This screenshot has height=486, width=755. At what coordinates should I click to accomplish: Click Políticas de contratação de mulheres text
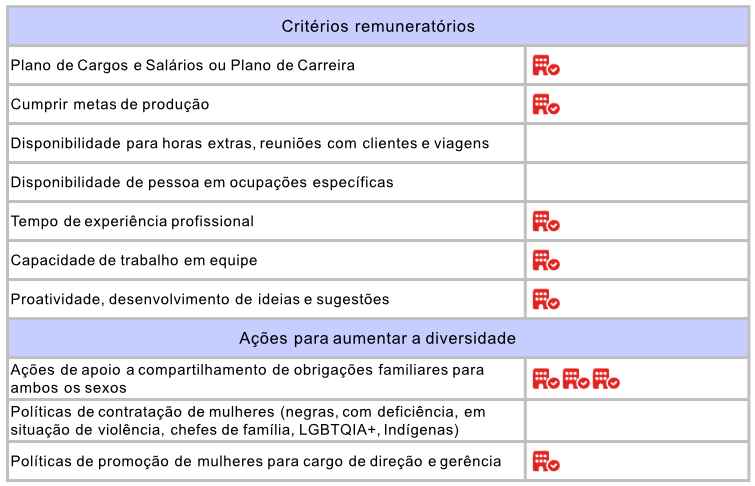247,420
